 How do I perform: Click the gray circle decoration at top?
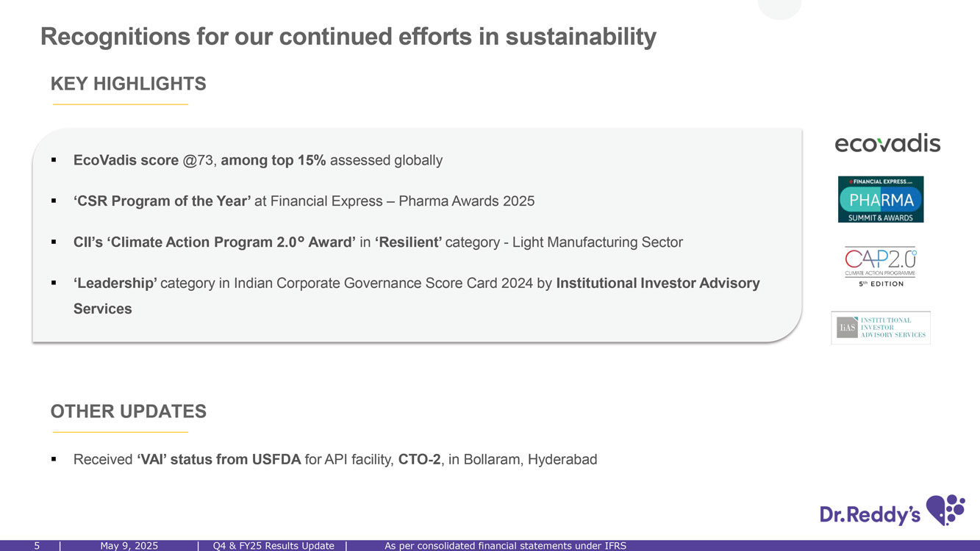[x=779, y=9]
